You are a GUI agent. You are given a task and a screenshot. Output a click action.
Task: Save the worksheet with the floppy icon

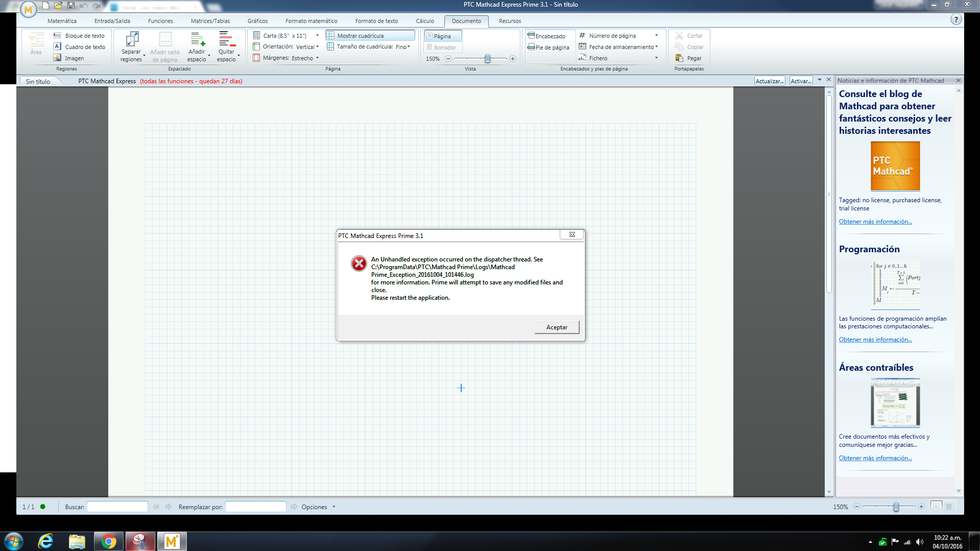pos(71,6)
